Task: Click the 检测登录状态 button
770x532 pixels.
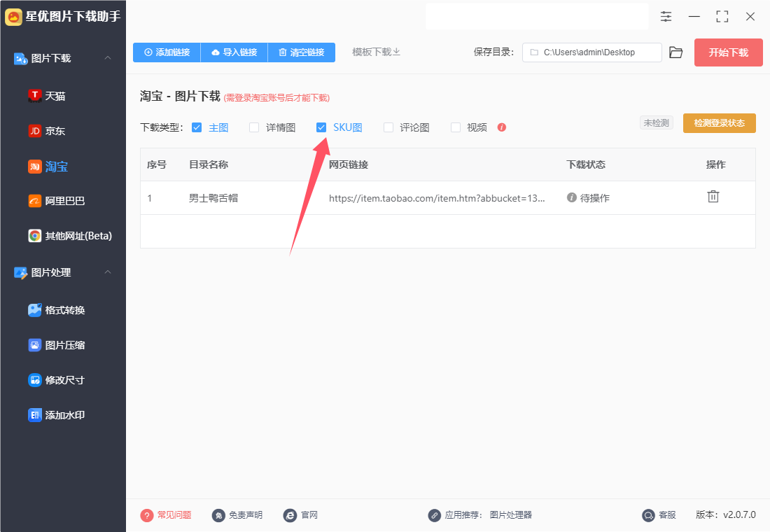Action: coord(720,123)
